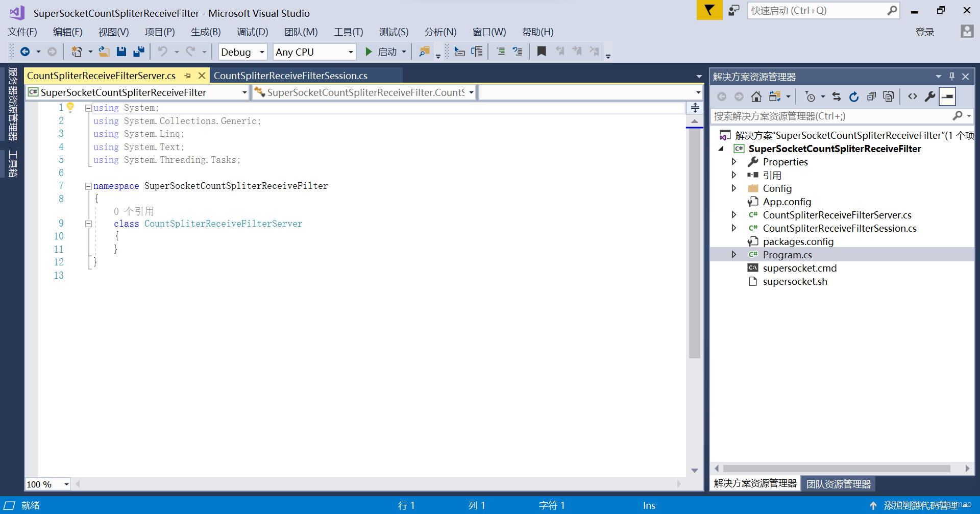
Task: Click the Find in Files icon
Action: 424,52
